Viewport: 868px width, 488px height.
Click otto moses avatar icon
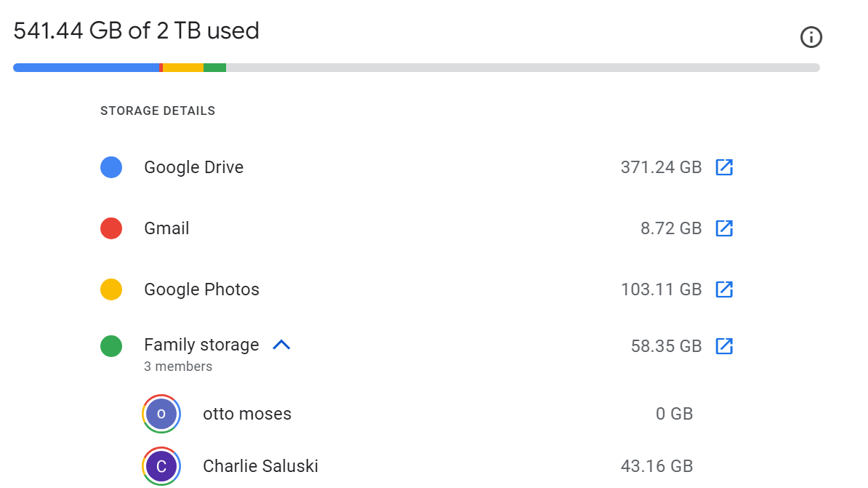click(161, 414)
